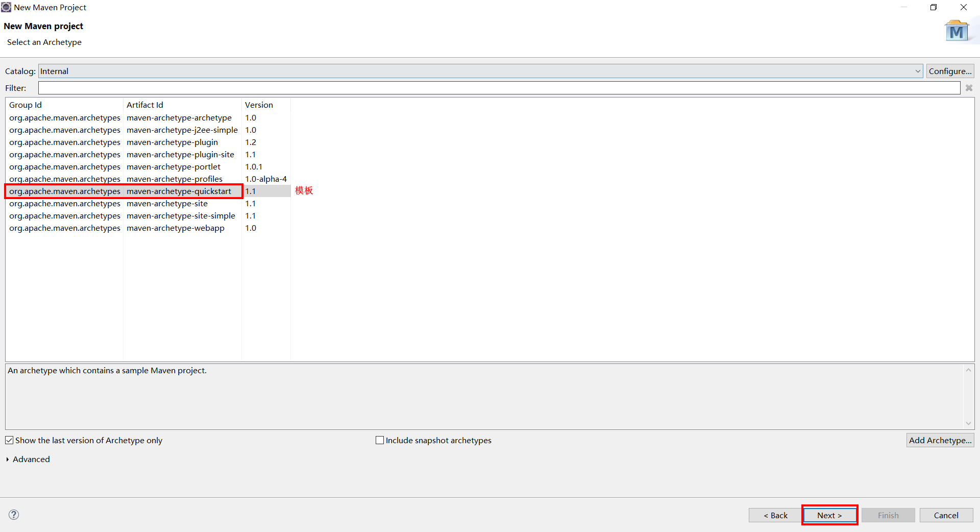The height and width of the screenshot is (532, 980).
Task: Focus the Filter input field
Action: tap(499, 88)
